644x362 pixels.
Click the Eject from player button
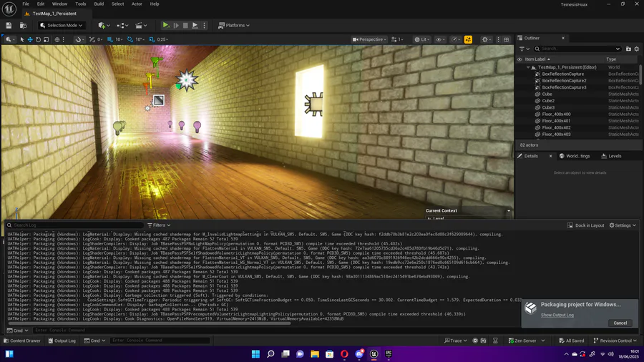pyautogui.click(x=195, y=26)
